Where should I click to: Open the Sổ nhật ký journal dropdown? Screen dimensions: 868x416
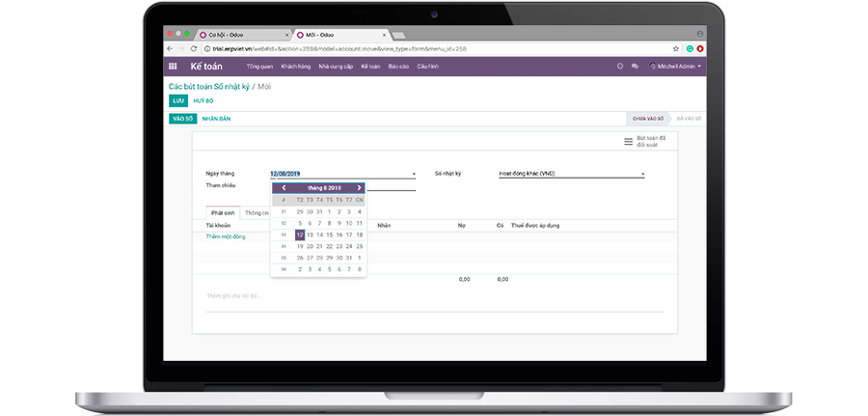642,175
